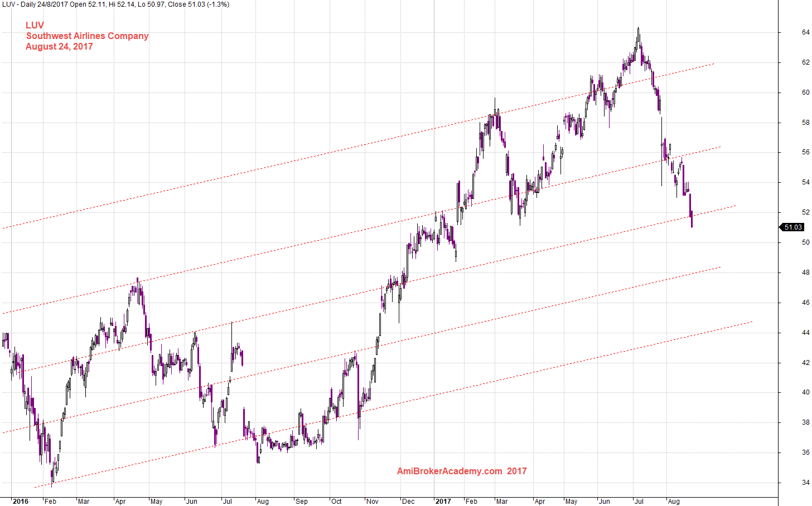Click the Mar label after 2016 Feb
812x506 pixels.
point(84,502)
